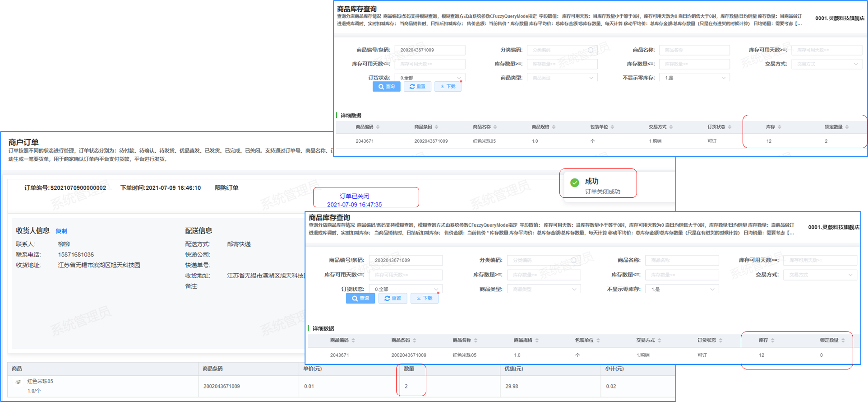Viewport: 868px width, 402px height.
Task: Click 锁定数量 sort icon in upper inventory table
Action: 847,127
